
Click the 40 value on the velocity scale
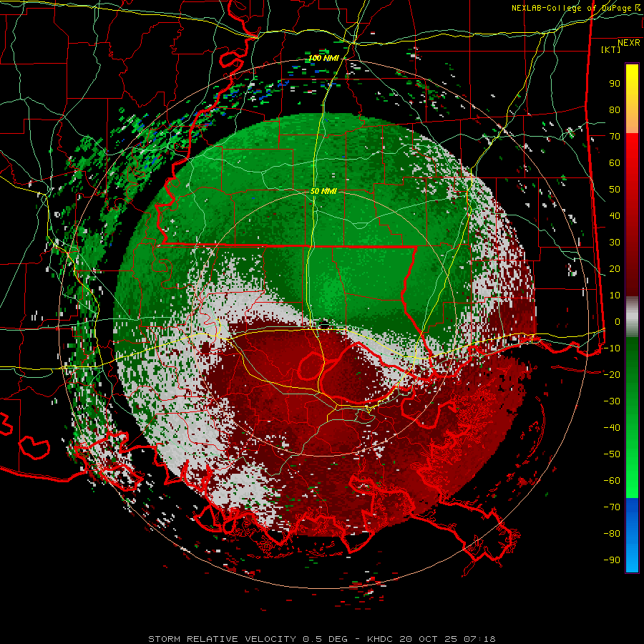coord(615,216)
